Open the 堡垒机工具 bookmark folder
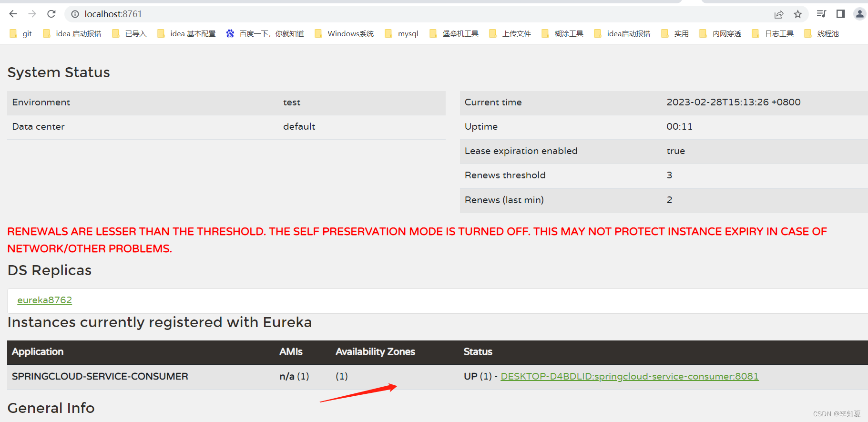This screenshot has width=868, height=422. point(454,33)
